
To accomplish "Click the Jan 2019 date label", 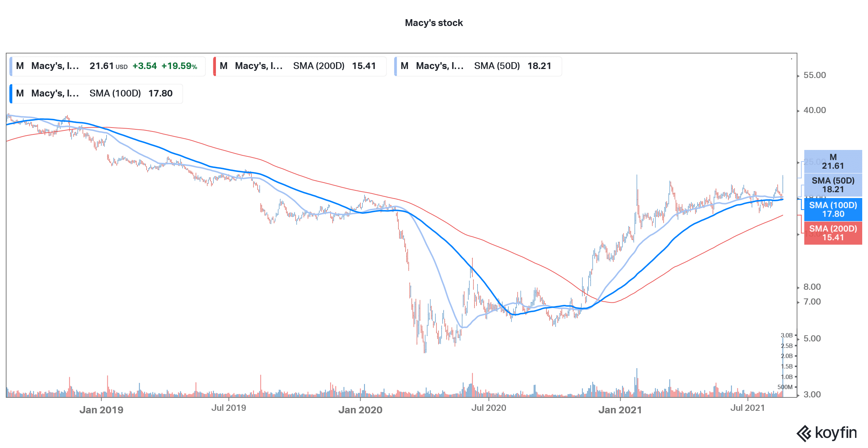I will pos(101,410).
